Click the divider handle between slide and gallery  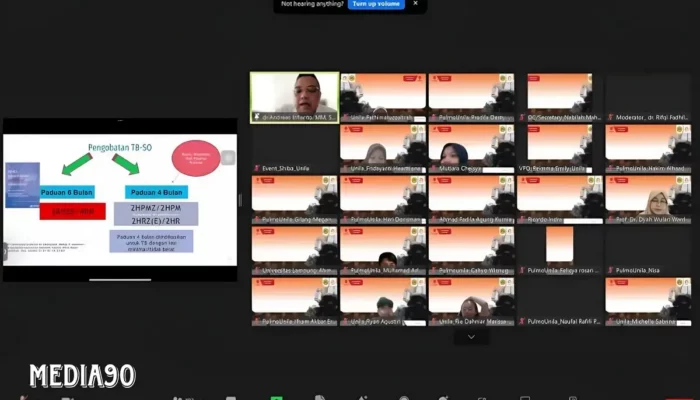pyautogui.click(x=240, y=200)
